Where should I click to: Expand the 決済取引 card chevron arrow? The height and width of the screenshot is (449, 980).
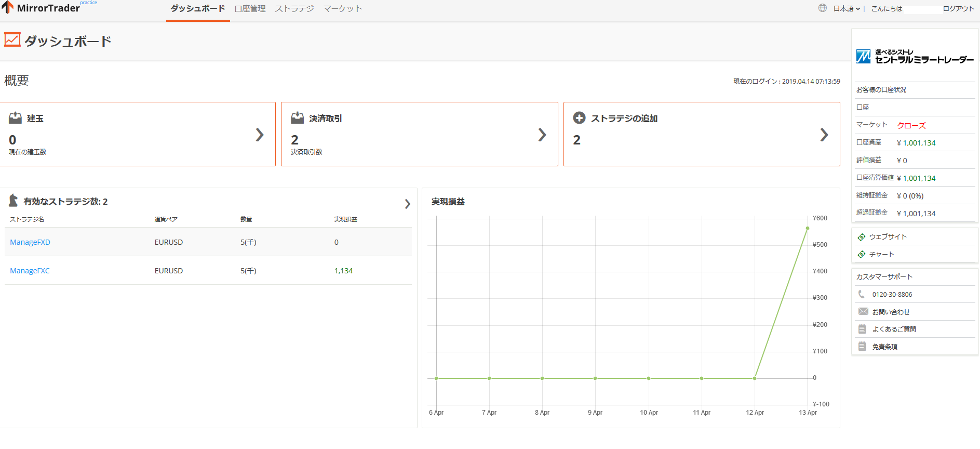tap(542, 135)
